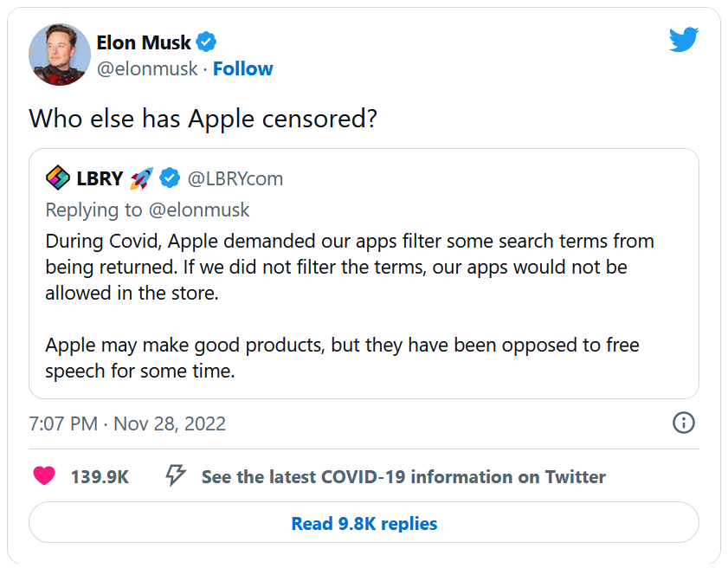Click the Follow link
Viewport: 728px width, 575px height.
242,69
